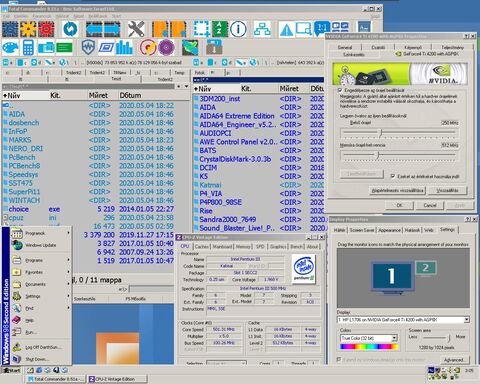Open the Colors True Color dropdown
This screenshot has height=384, width=480.
tap(394, 338)
